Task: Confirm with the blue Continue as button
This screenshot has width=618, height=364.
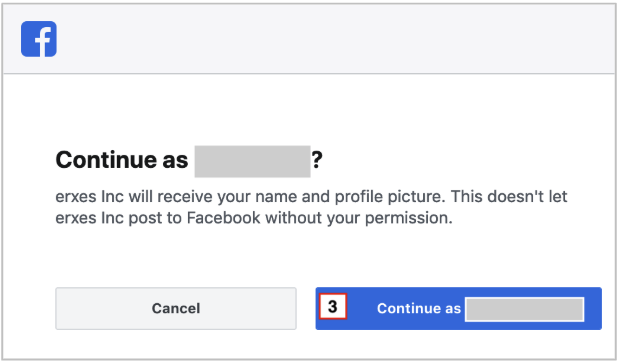Action: (458, 308)
